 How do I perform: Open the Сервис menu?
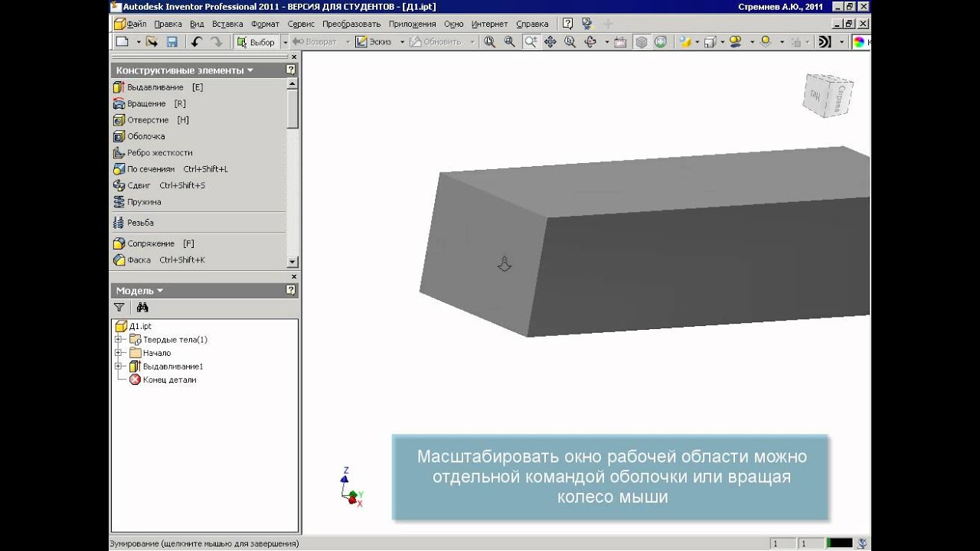tap(301, 24)
